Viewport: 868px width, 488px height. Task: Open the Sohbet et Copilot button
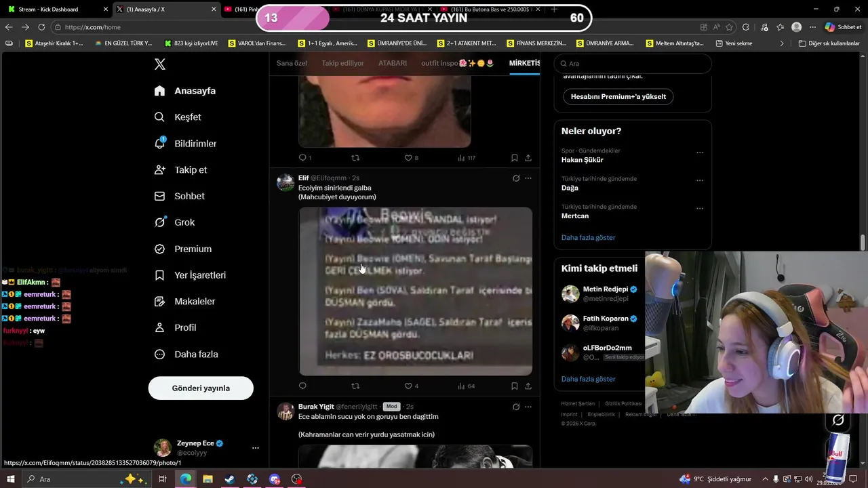[x=843, y=27]
